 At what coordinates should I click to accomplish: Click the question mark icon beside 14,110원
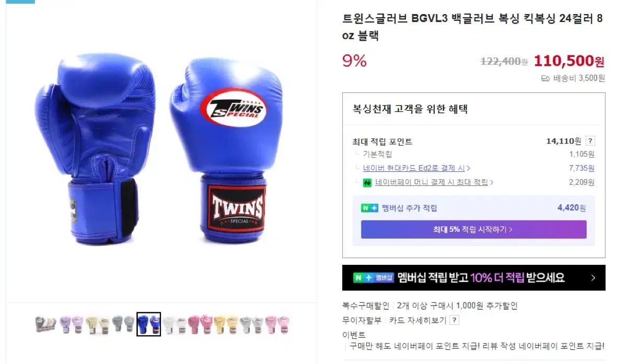pyautogui.click(x=590, y=141)
